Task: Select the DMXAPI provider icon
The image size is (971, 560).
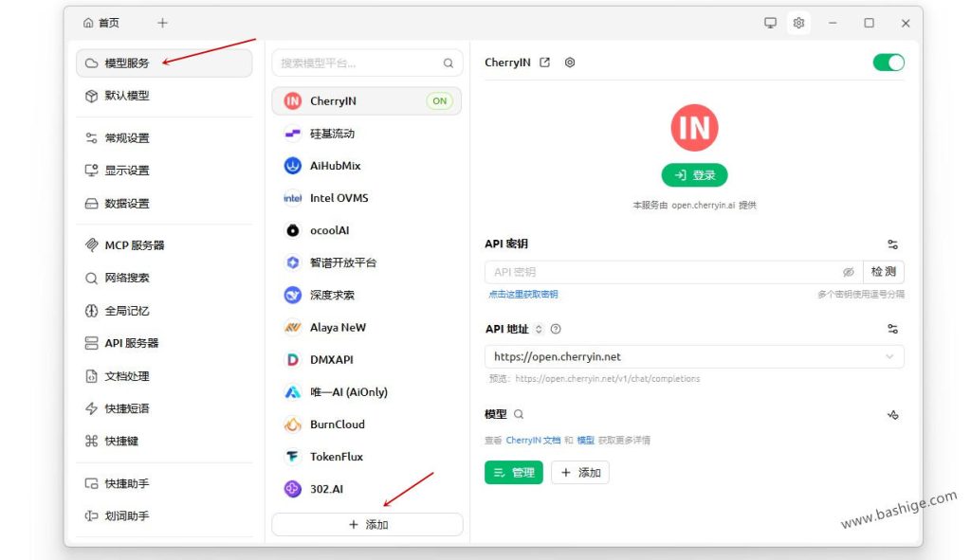Action: (x=292, y=359)
